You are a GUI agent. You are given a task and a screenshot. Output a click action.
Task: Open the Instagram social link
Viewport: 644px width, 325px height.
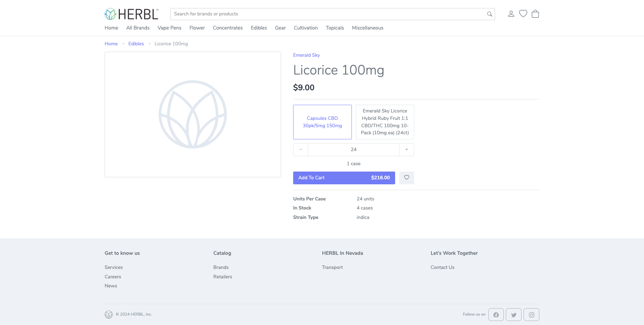click(x=531, y=315)
